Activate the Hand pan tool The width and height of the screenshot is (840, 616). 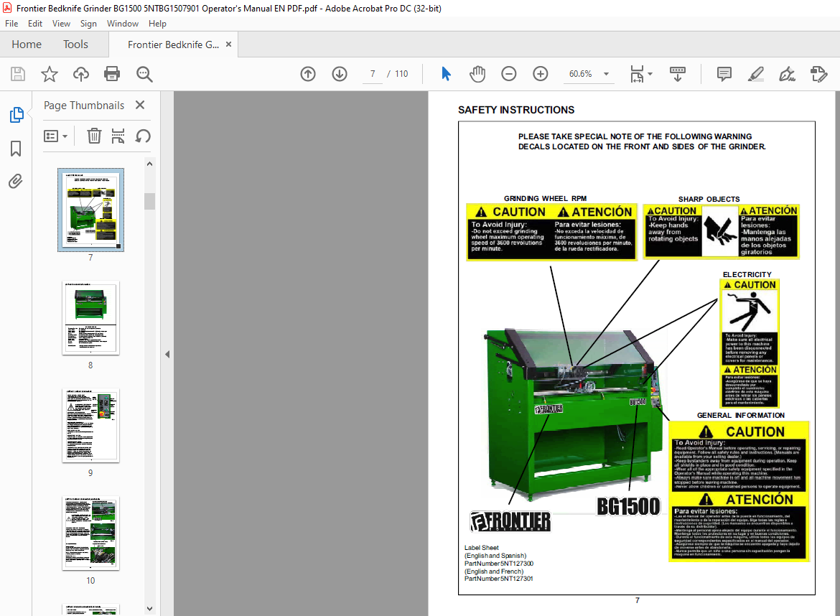coord(477,74)
